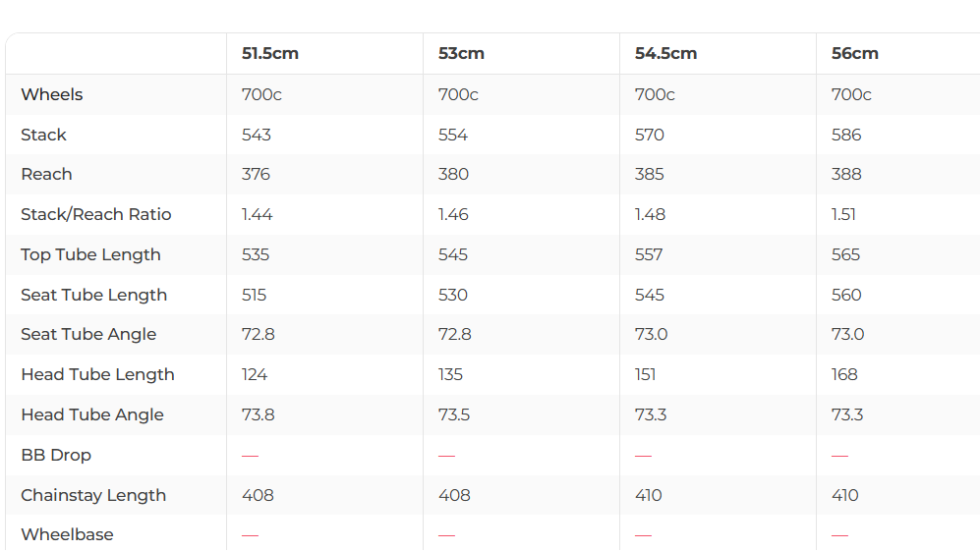Click the Stack value 543 cell
The image size is (980, 551).
[257, 136]
